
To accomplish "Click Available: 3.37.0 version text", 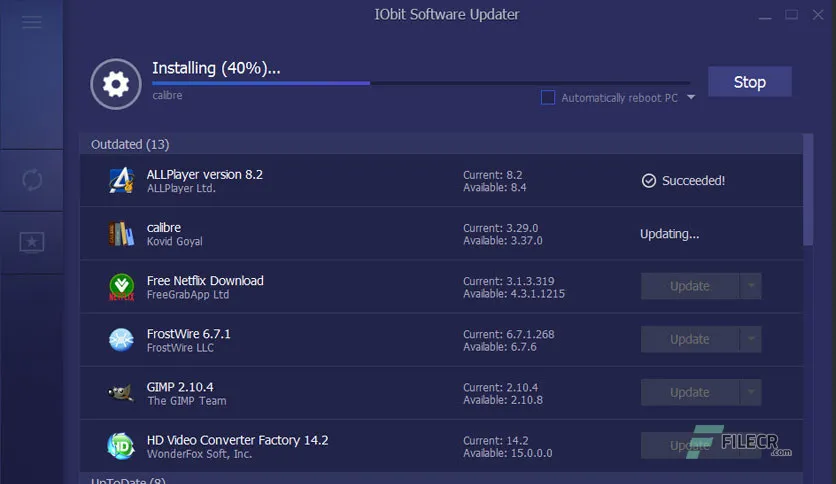I will pyautogui.click(x=503, y=241).
